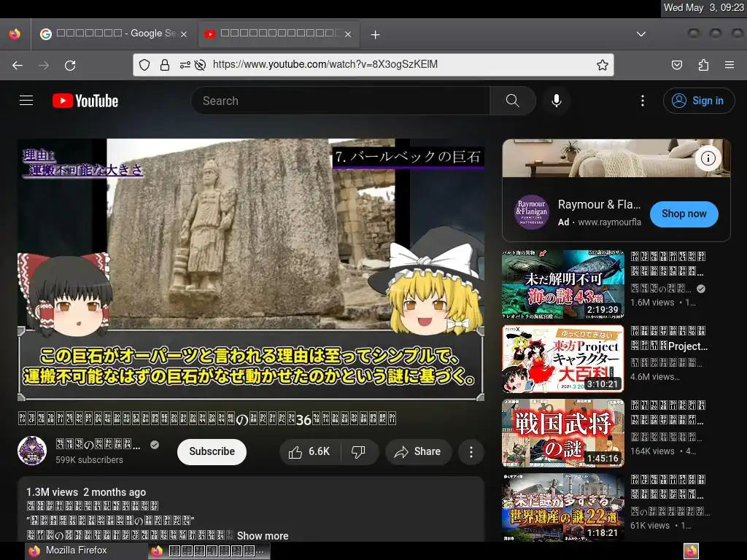Open the 1:45:16 Sengoku warlords video thumbnail

[x=562, y=433]
